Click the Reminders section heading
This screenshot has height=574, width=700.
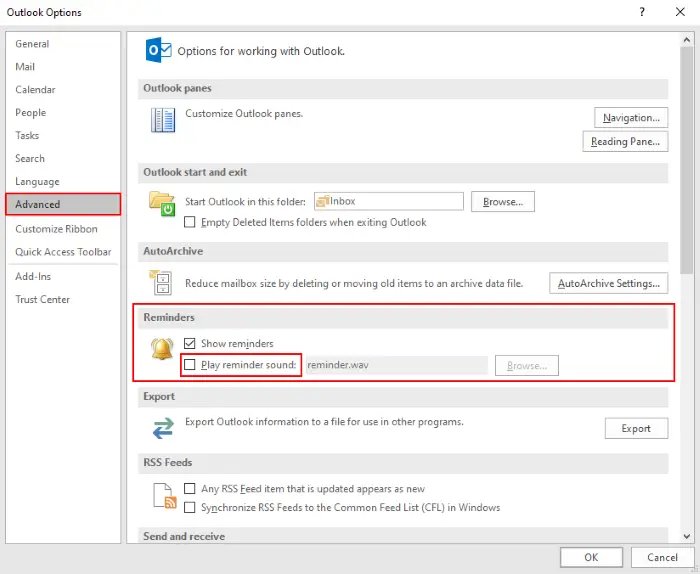tap(169, 317)
